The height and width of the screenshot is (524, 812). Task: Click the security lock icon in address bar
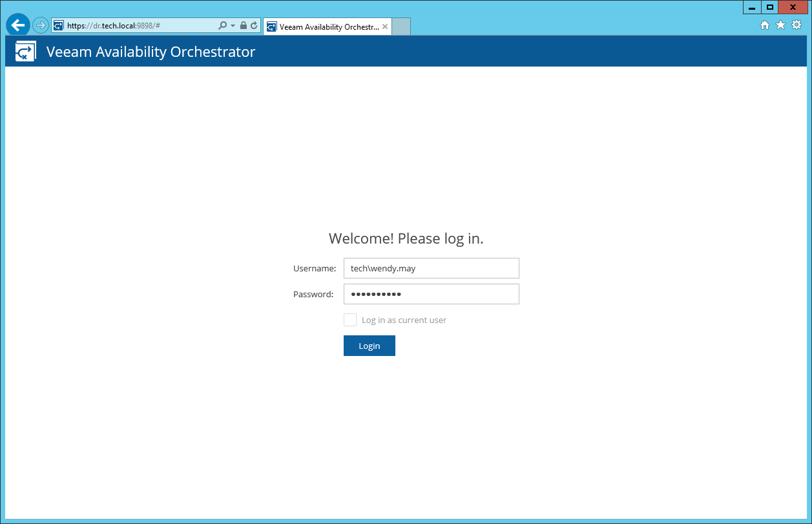point(243,26)
